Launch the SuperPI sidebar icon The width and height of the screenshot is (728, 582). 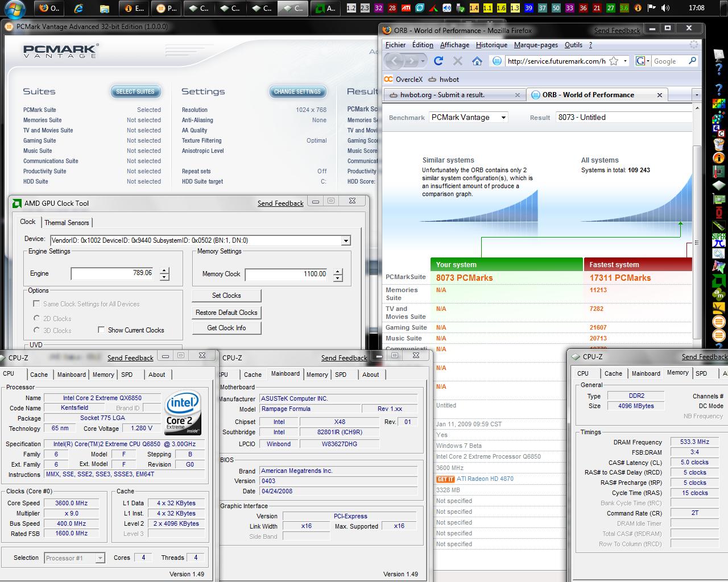point(719,240)
